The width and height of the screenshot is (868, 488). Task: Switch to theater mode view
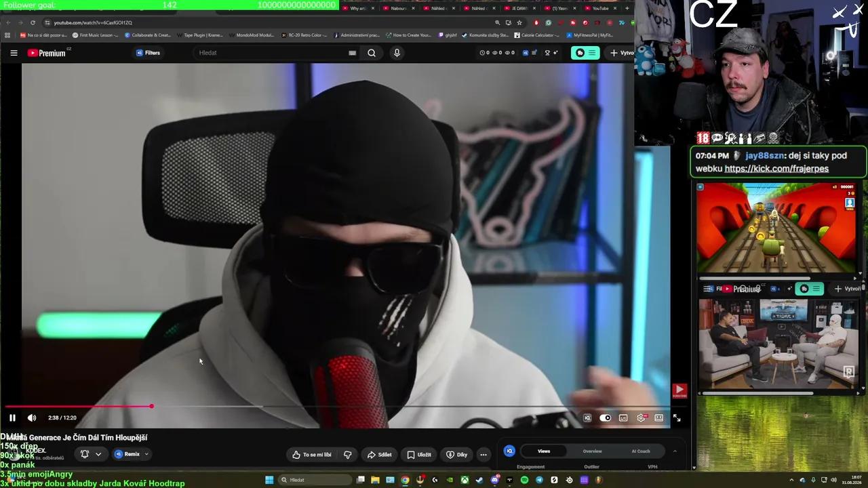(658, 418)
